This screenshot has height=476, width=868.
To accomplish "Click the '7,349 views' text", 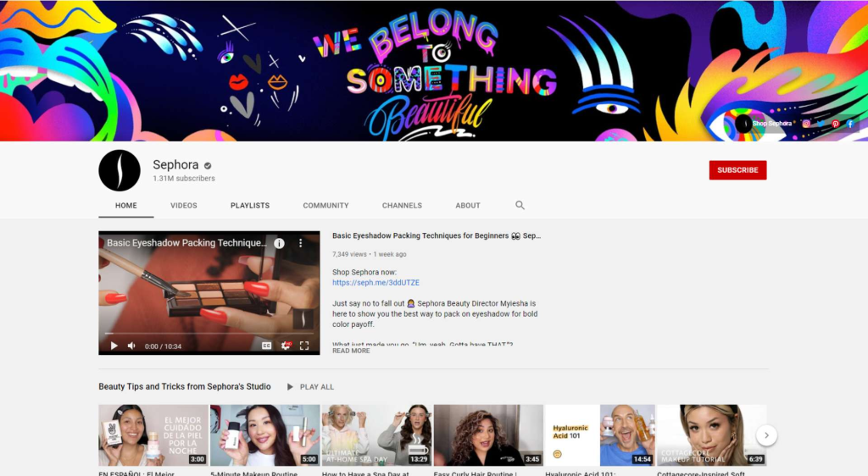I will (x=349, y=254).
